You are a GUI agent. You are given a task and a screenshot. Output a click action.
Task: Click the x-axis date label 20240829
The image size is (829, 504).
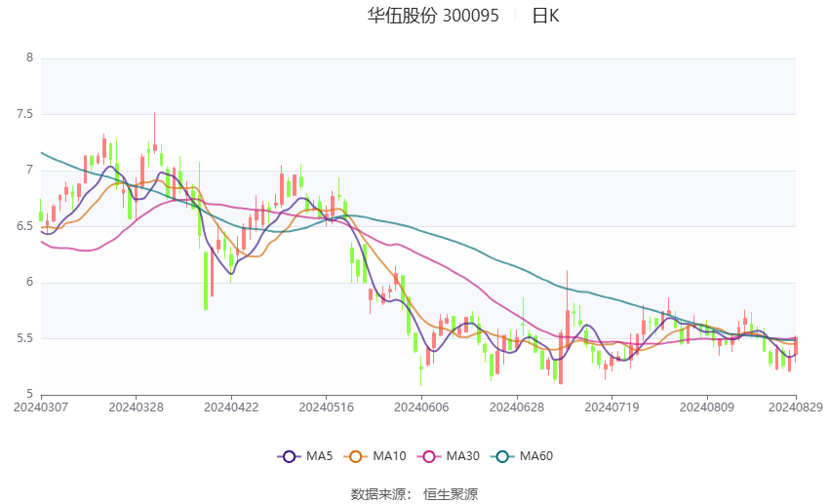click(795, 407)
